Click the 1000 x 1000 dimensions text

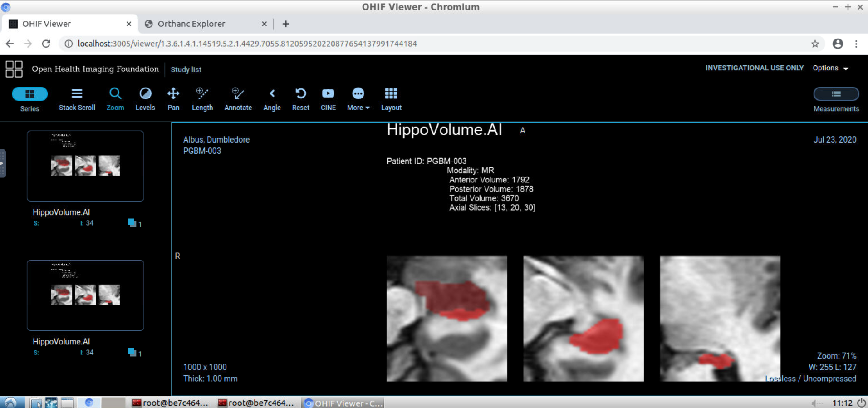pos(205,367)
